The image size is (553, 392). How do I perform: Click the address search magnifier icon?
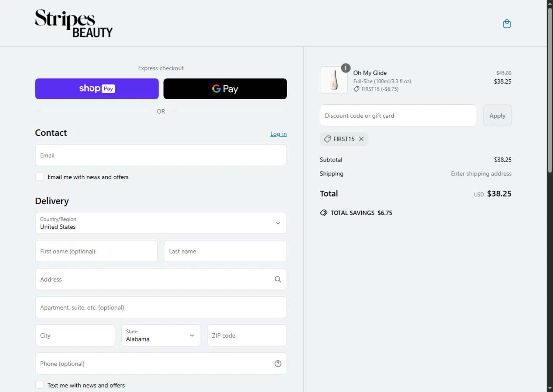[x=278, y=280]
